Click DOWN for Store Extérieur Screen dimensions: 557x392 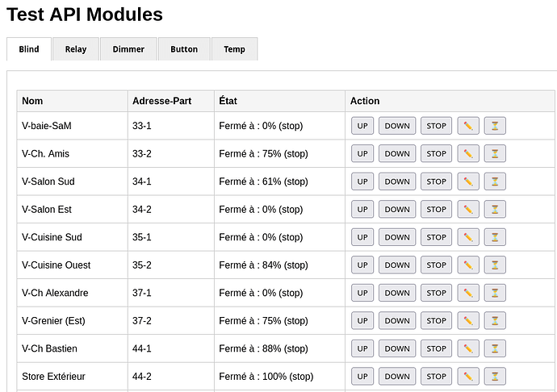click(397, 377)
